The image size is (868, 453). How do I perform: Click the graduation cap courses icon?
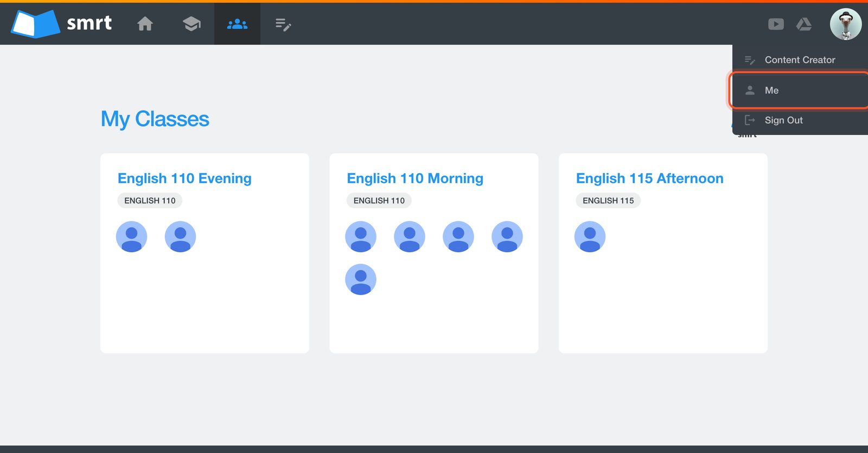tap(192, 24)
